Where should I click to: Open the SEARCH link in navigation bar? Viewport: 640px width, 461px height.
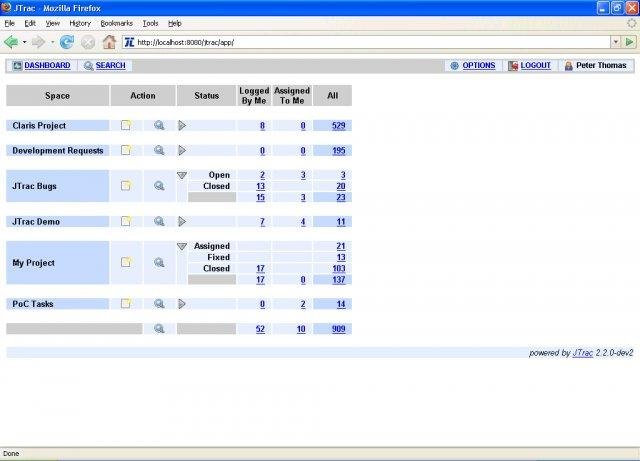110,65
